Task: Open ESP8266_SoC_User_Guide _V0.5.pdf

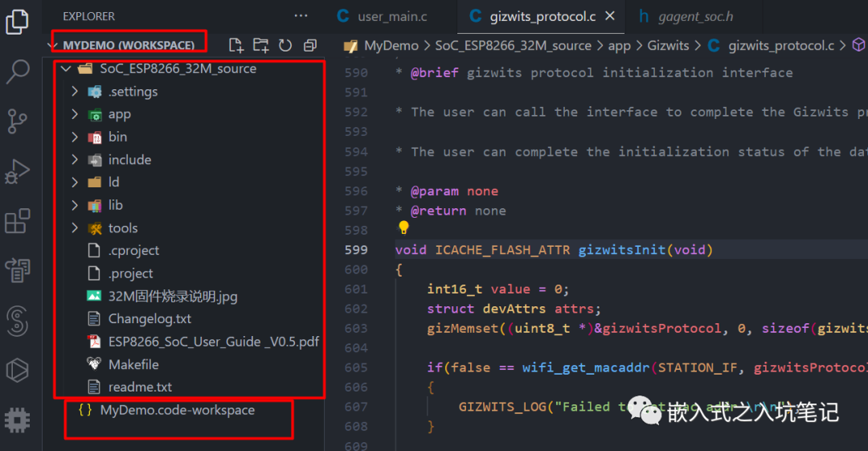Action: coord(213,342)
